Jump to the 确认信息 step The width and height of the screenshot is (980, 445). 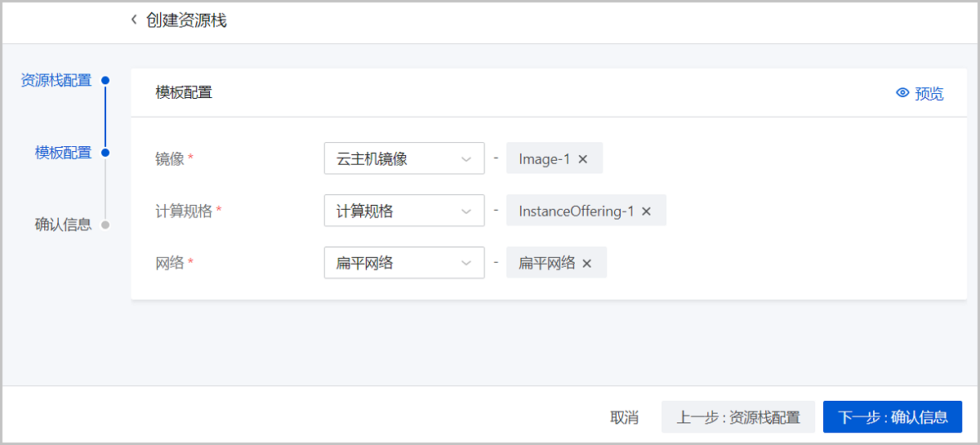click(x=63, y=225)
